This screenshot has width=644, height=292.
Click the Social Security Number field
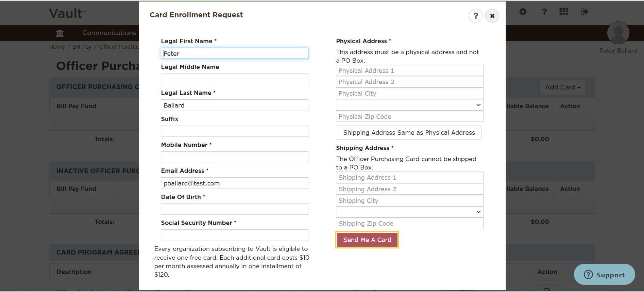235,235
